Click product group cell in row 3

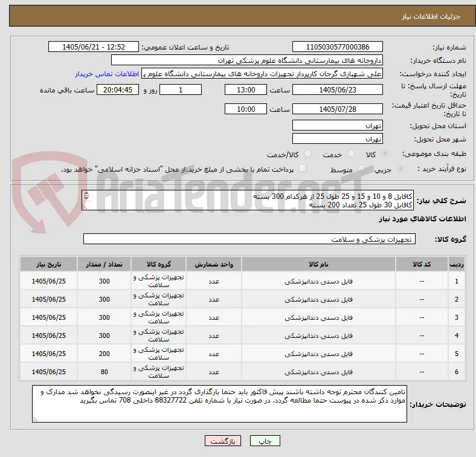point(158,317)
